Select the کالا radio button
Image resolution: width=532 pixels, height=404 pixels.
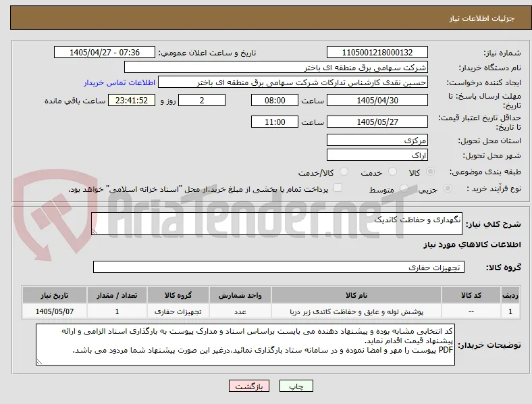point(430,172)
